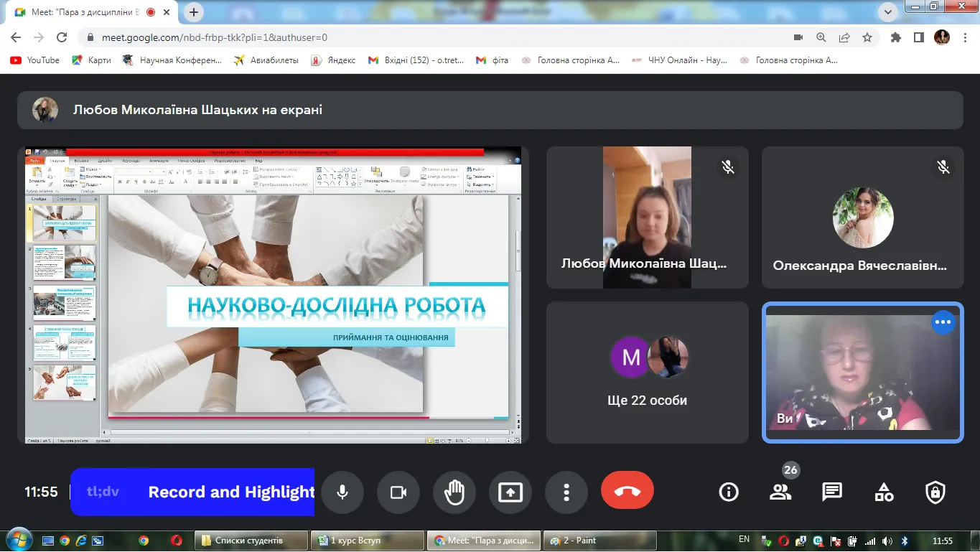Open Chrome three-dot menu

pos(964,37)
